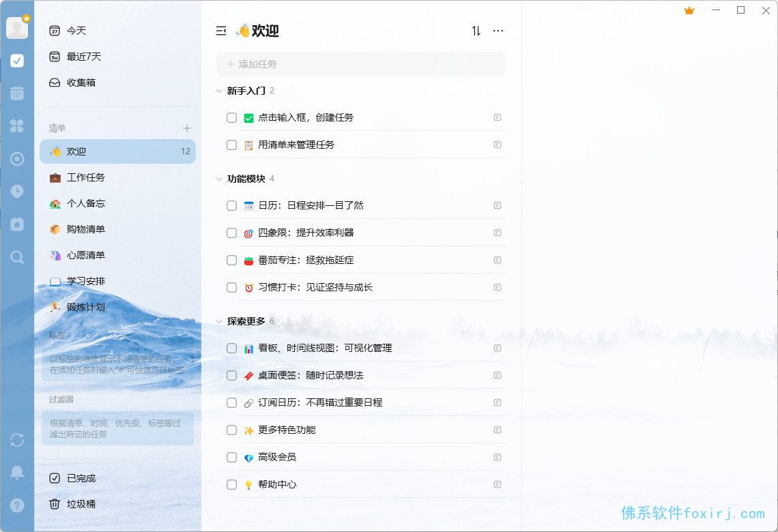Viewport: 778px width, 532px height.
Task: Check off 帮助中心 task
Action: (232, 484)
